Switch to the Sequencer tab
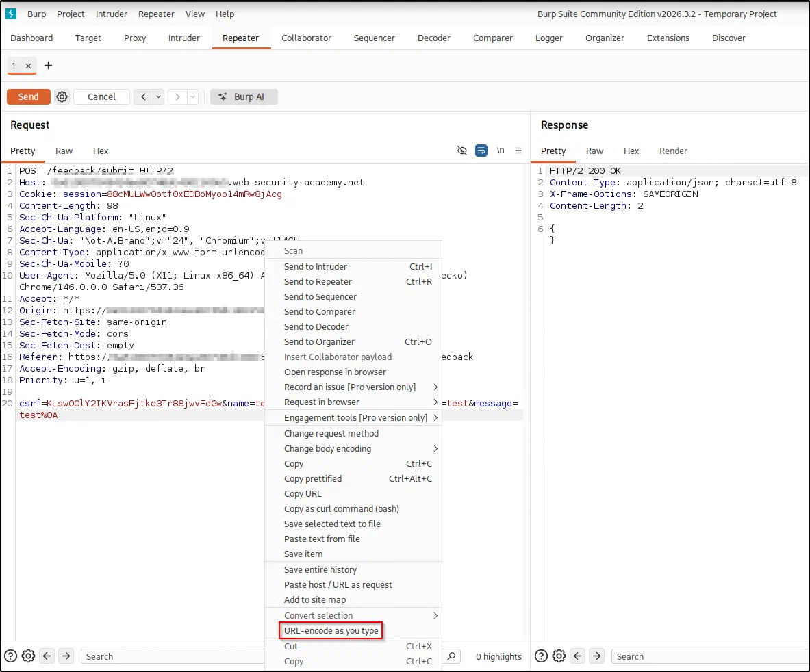The height and width of the screenshot is (672, 810). point(374,38)
